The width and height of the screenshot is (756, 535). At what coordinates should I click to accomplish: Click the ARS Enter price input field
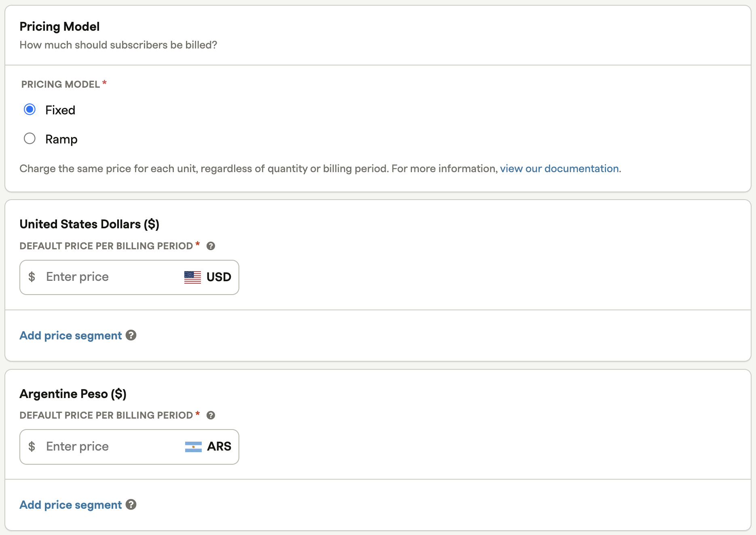click(x=109, y=447)
